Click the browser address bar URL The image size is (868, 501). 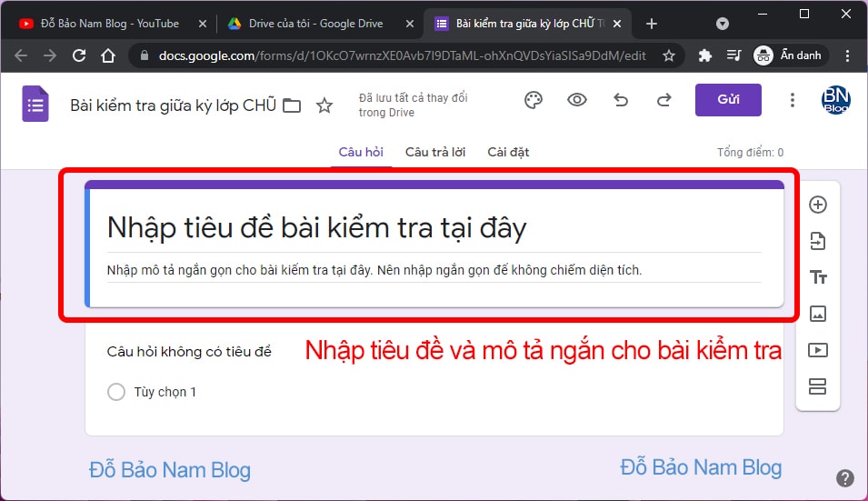click(403, 55)
